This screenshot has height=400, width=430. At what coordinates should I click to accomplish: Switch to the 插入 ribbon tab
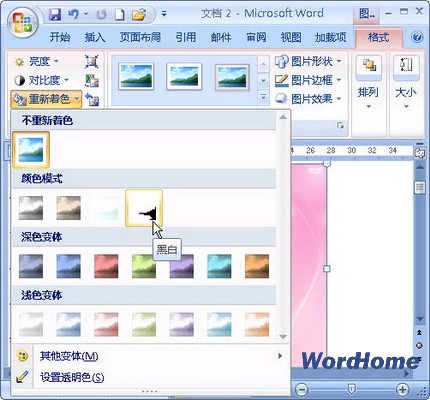(x=95, y=37)
